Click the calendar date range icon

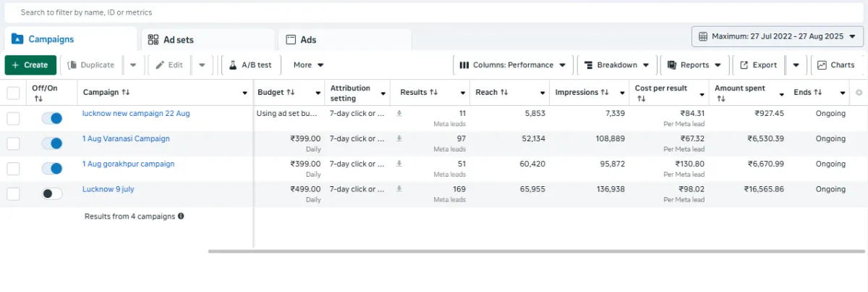pos(702,36)
